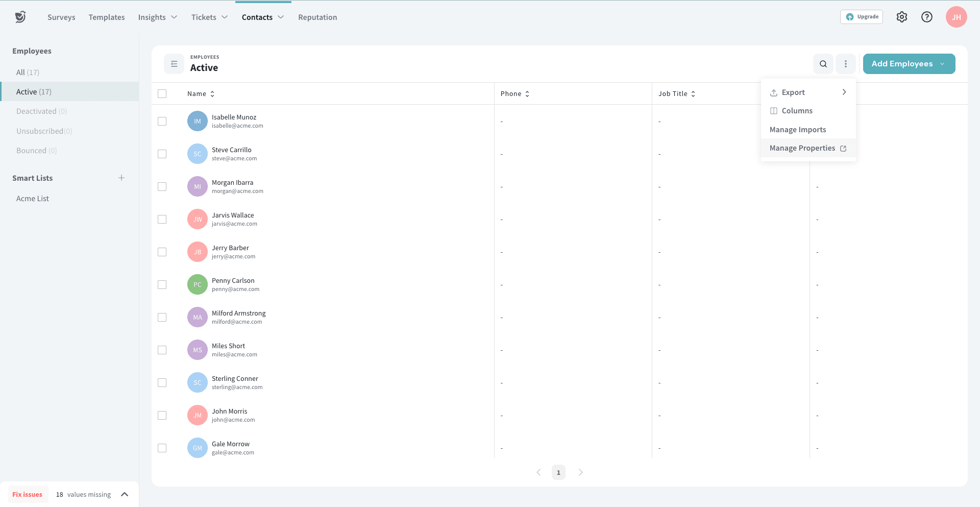Click the search icon in Employees header
Viewport: 980px width, 507px height.
coord(823,64)
